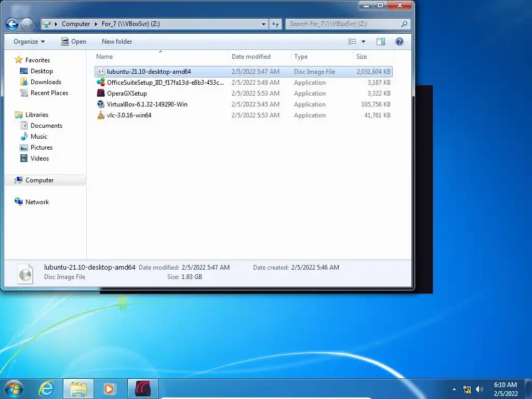Image resolution: width=532 pixels, height=399 pixels.
Task: Sort by the Type column header
Action: click(x=322, y=57)
